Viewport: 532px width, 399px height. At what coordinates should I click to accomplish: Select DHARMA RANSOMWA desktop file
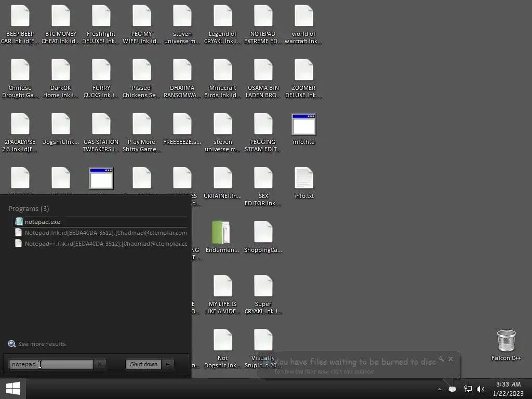click(182, 79)
